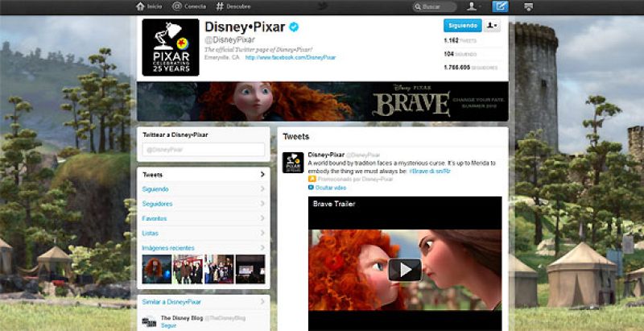
Task: Open the user actions dropdown beside Siguiendo
Action: tap(492, 26)
